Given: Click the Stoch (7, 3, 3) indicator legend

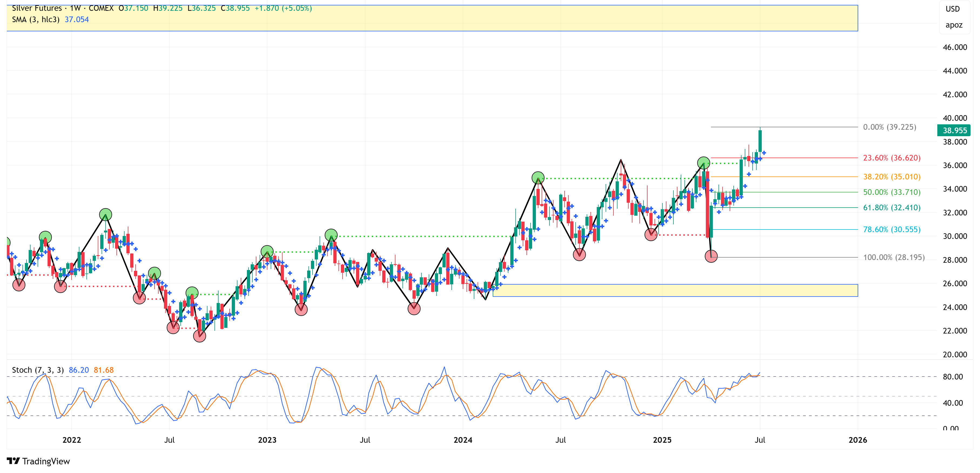Looking at the screenshot, I should [38, 370].
